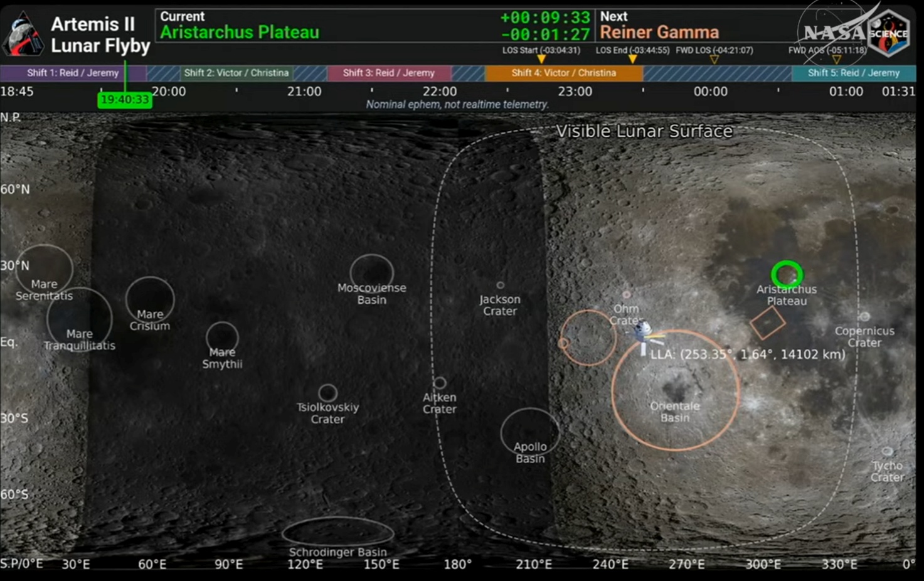Click the LOS Start yellow triangle marker
This screenshot has width=924, height=581.
point(541,59)
